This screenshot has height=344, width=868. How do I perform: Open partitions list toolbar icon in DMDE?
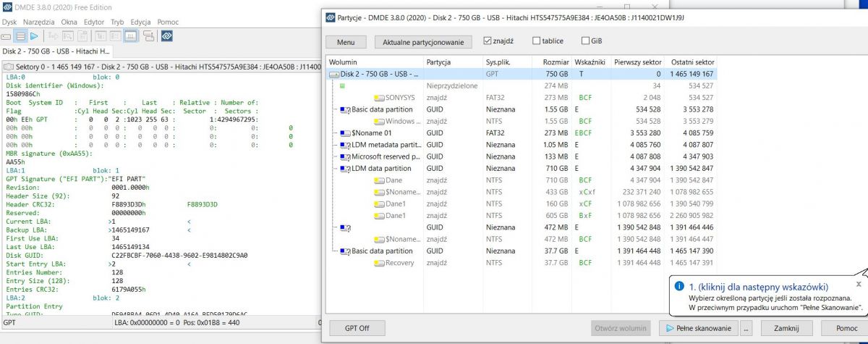pos(21,35)
